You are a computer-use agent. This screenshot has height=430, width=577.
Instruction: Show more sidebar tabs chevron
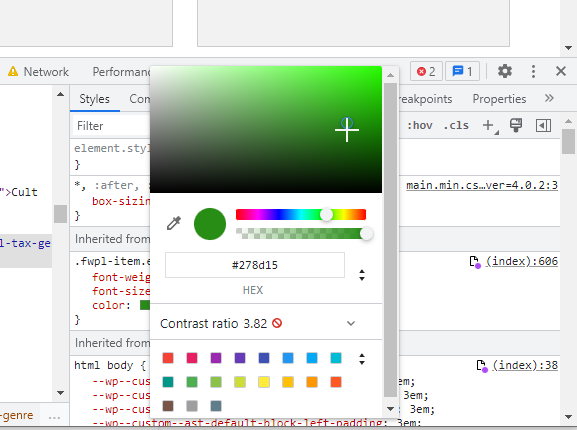pos(549,98)
